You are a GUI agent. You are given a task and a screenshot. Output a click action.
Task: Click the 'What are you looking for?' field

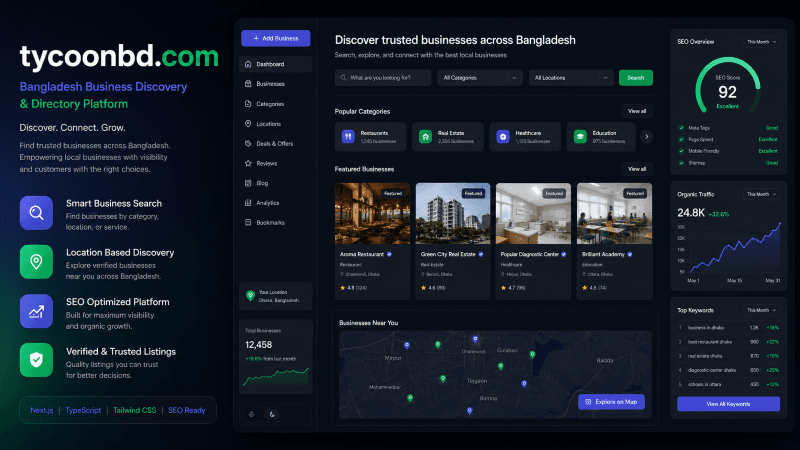[x=383, y=78]
